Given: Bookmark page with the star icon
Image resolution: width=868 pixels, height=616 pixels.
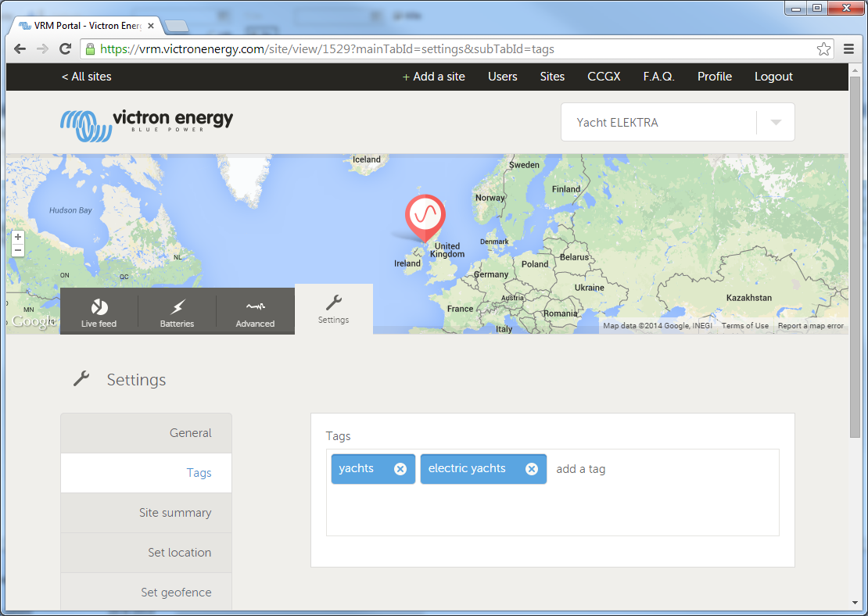Looking at the screenshot, I should point(823,48).
